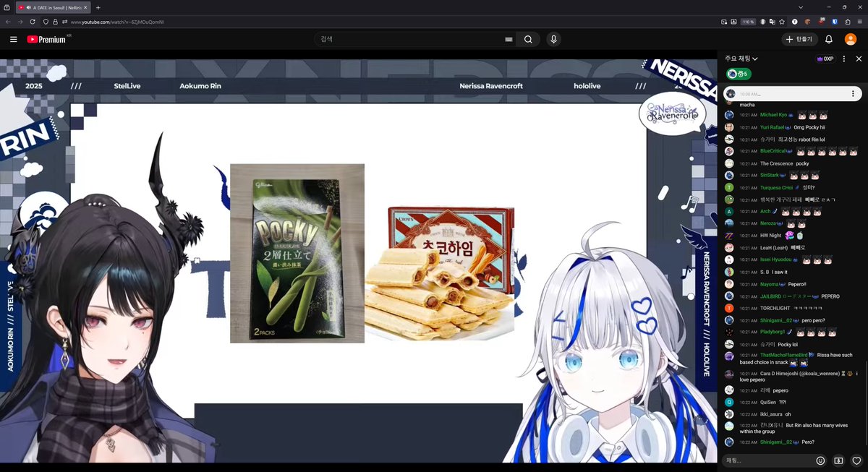The image size is (868, 472).
Task: Click the address bar URL
Action: tap(117, 22)
